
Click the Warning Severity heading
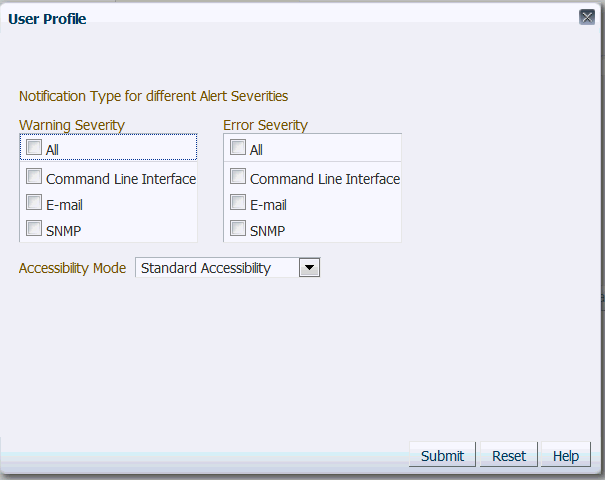click(x=72, y=125)
